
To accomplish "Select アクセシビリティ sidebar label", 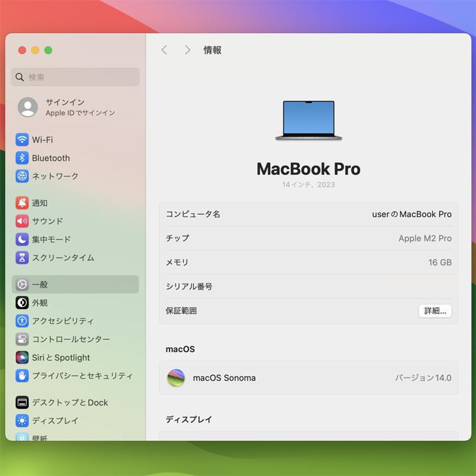I will [63, 321].
